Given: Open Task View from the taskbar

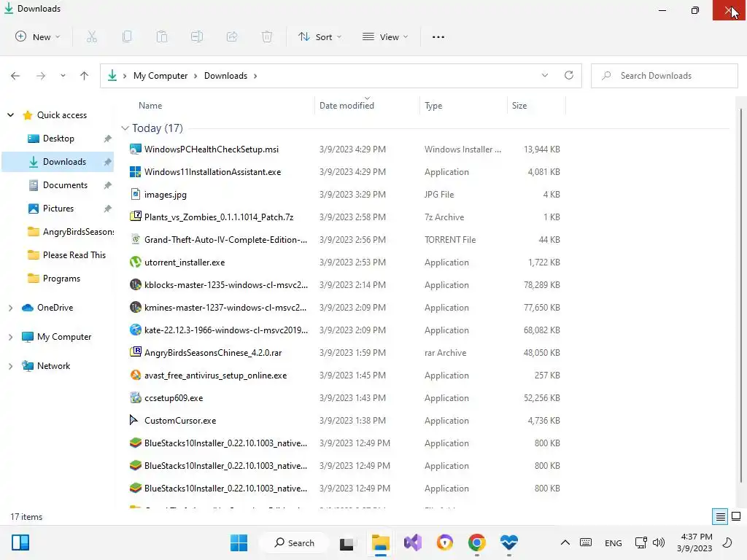Looking at the screenshot, I should pyautogui.click(x=347, y=543).
